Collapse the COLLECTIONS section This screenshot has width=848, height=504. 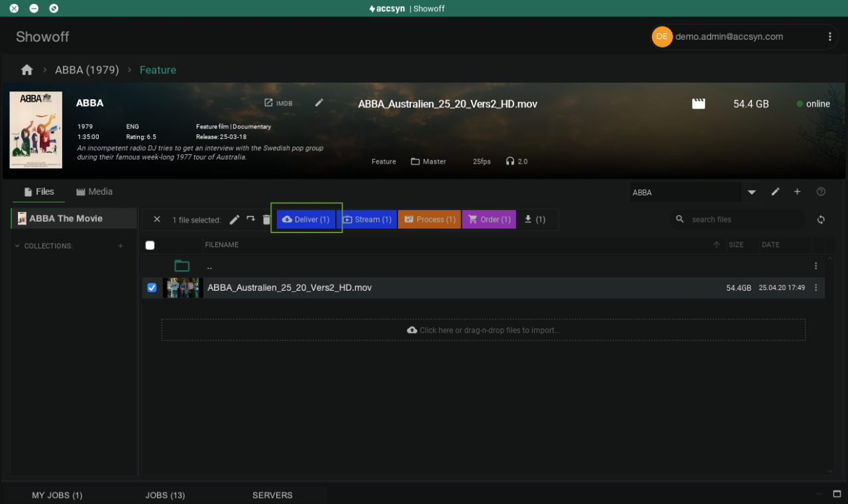pos(17,246)
